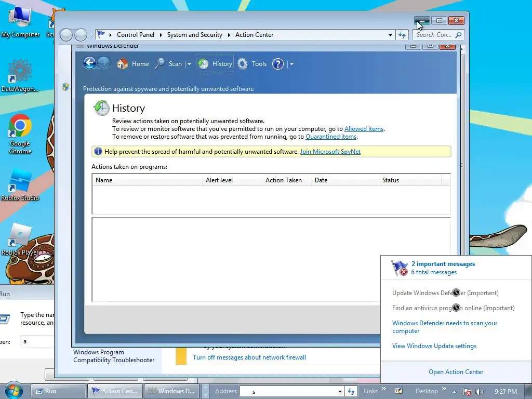
Task: Click the Windows Start orb
Action: (x=13, y=391)
